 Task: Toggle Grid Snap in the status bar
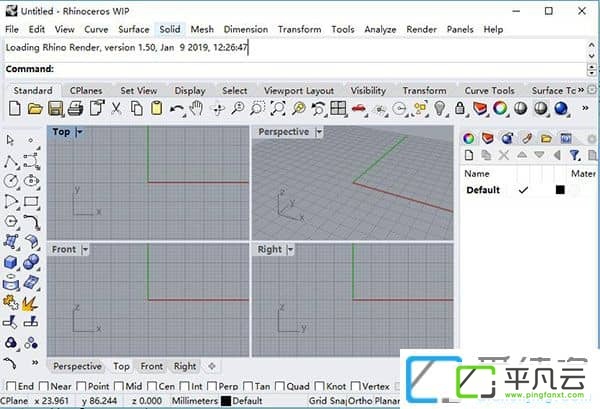pos(328,401)
